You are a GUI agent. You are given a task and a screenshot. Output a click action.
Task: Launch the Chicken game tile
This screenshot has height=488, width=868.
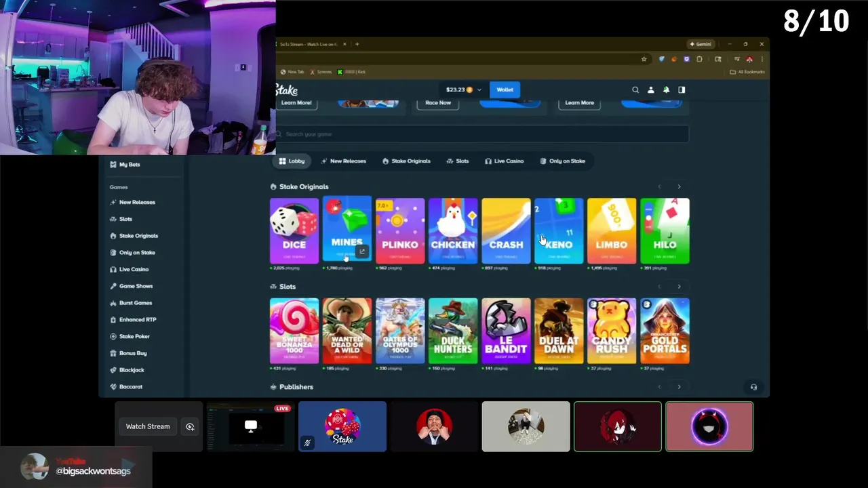tap(453, 230)
